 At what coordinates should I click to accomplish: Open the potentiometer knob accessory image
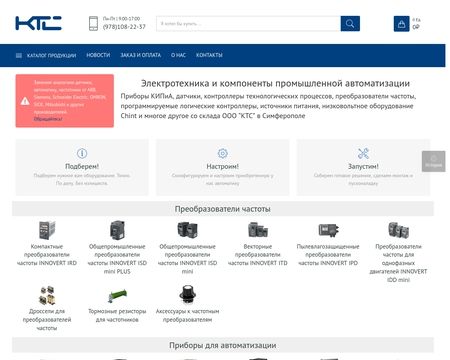(187, 295)
